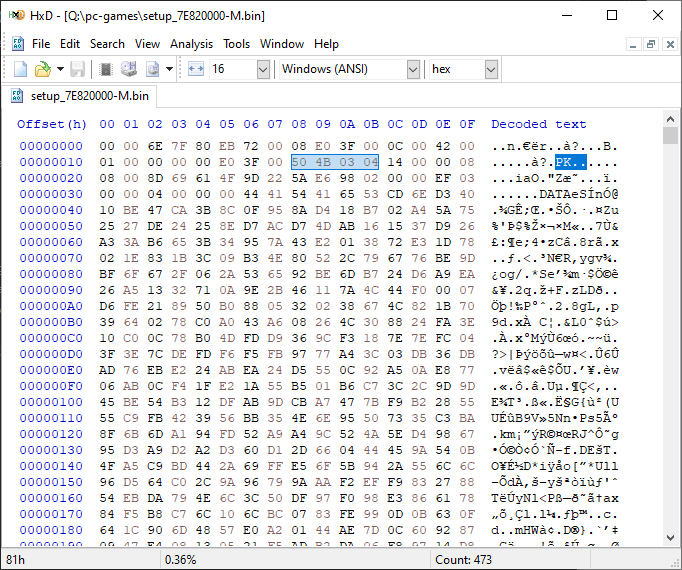
Task: Open a disk via the drive icon
Action: coord(129,69)
